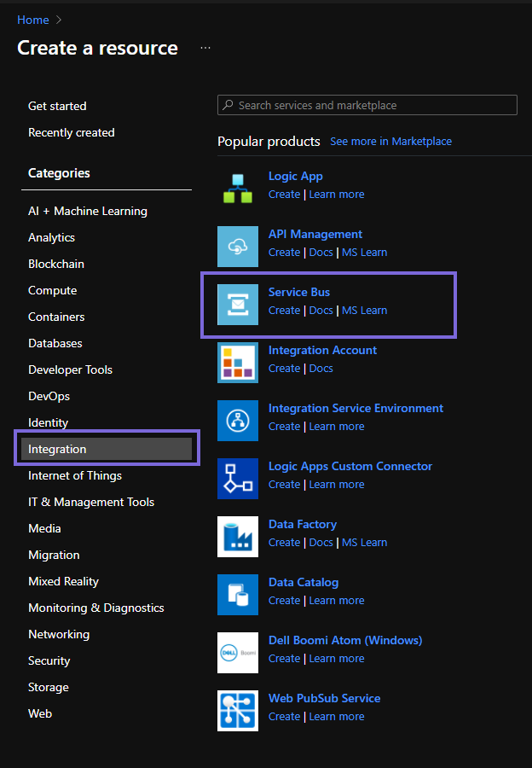Screen dimensions: 532x768
Task: Select the Blockchain category
Action: (x=56, y=264)
